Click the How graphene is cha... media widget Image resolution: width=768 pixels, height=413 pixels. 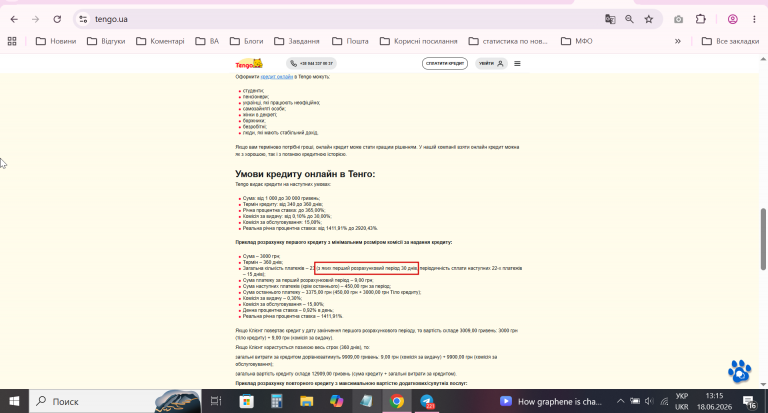[551, 401]
